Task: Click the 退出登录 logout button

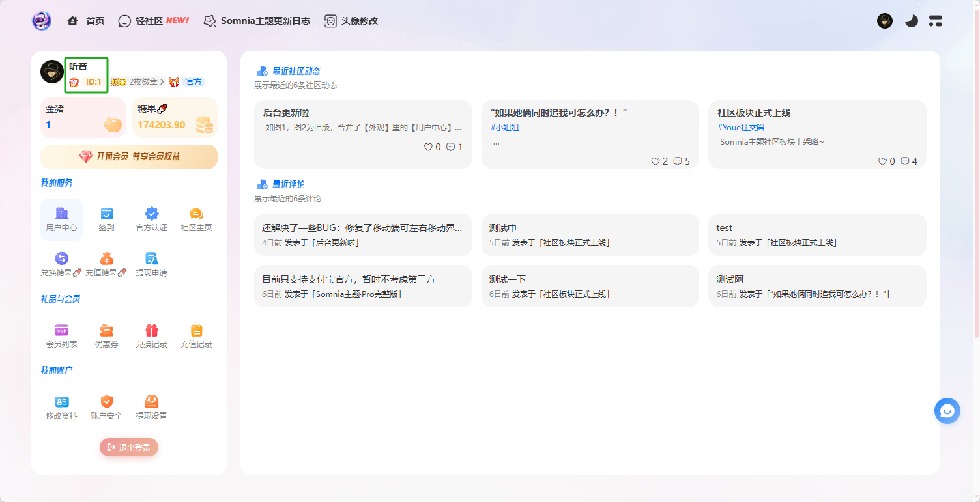Action: [x=129, y=447]
